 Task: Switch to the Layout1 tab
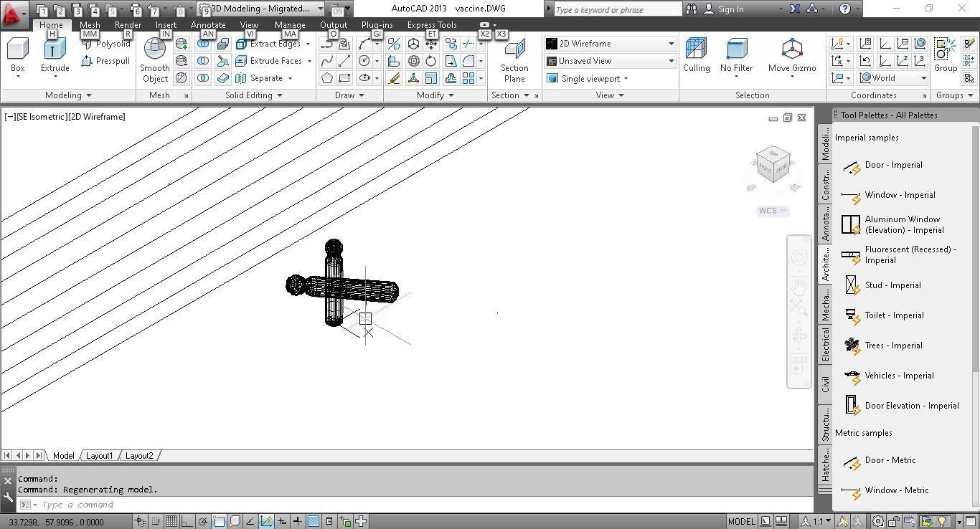point(99,456)
